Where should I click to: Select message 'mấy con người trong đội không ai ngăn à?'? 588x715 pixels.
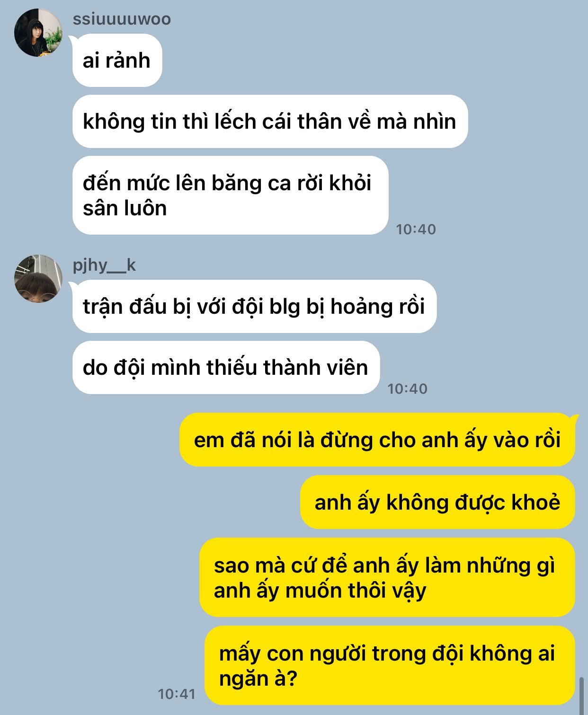(390, 666)
